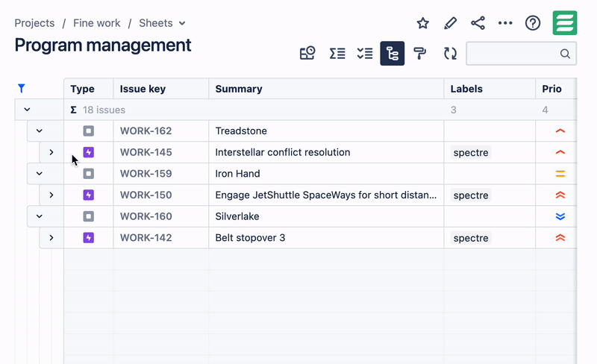
Task: Star this Program management sheet
Action: (x=422, y=23)
